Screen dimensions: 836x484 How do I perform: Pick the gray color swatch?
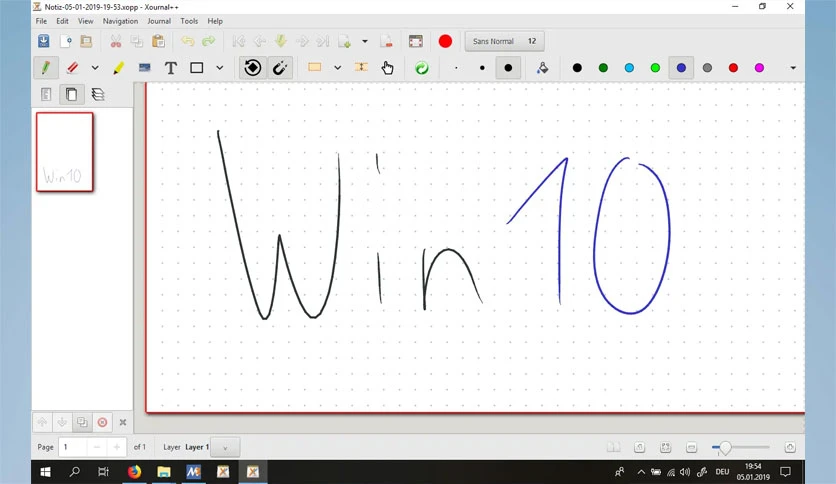coord(707,68)
